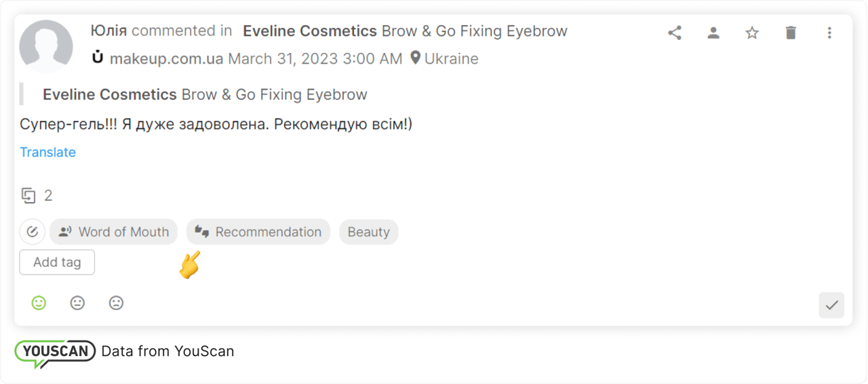
Task: Mark mention as processed with checkmark
Action: point(831,305)
